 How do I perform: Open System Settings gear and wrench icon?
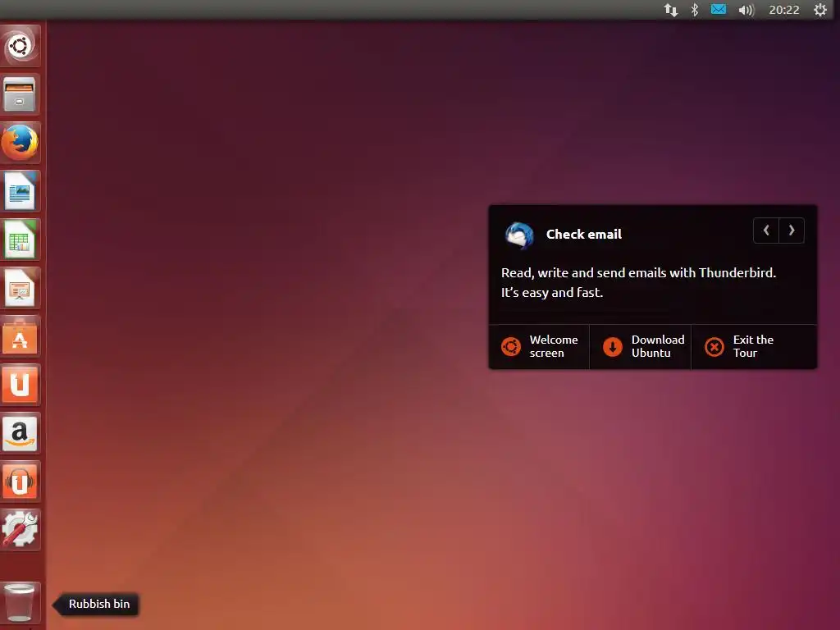[x=20, y=530]
